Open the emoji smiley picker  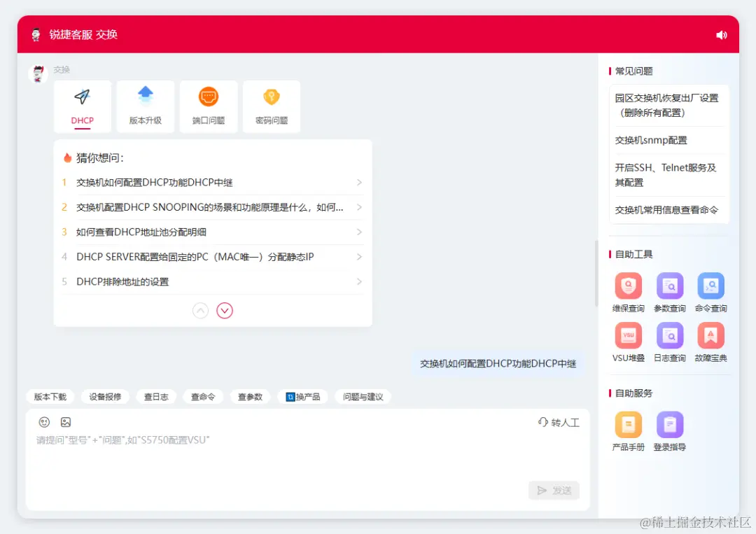click(x=44, y=422)
